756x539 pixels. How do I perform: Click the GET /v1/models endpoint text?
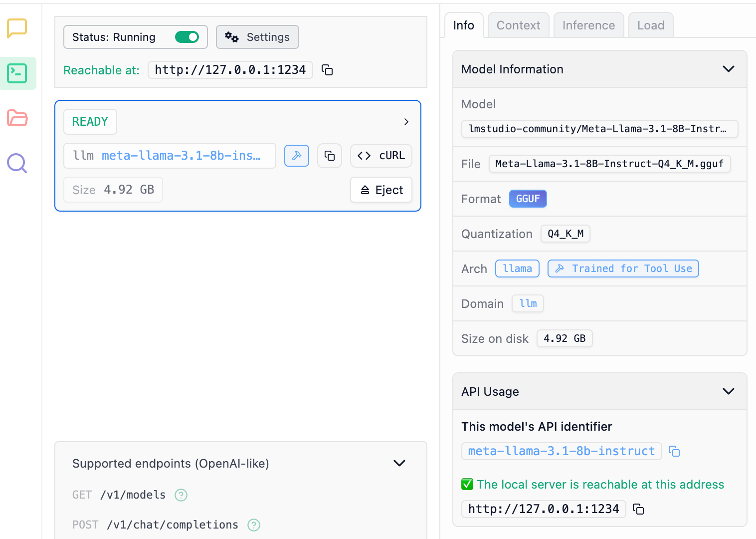119,495
